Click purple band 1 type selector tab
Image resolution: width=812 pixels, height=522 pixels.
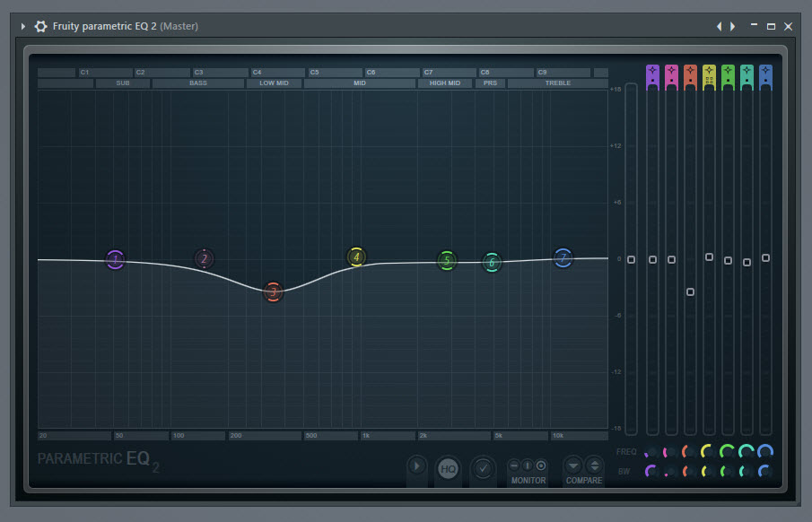click(652, 77)
